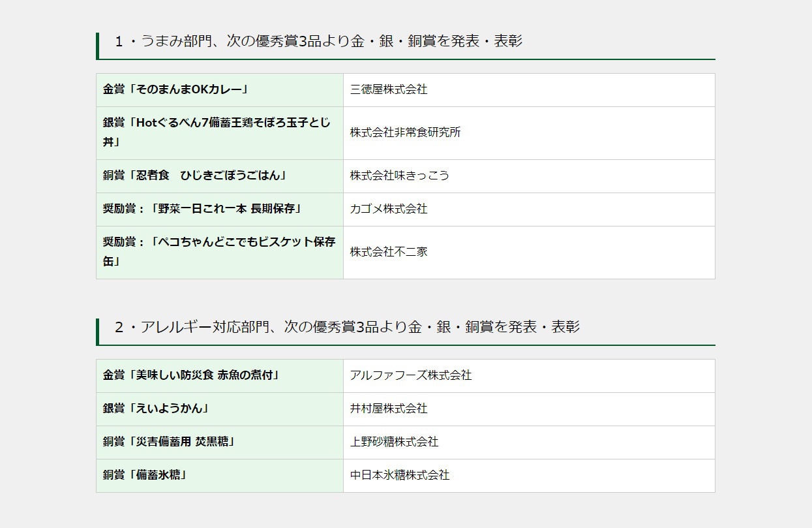
Task: Select cell '銅賞「忍者食 ひじきごぼうごはん」'
Action: 220,176
